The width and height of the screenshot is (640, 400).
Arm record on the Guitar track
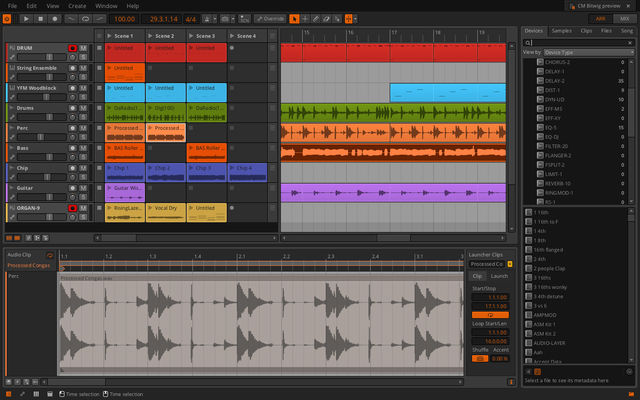tap(73, 188)
